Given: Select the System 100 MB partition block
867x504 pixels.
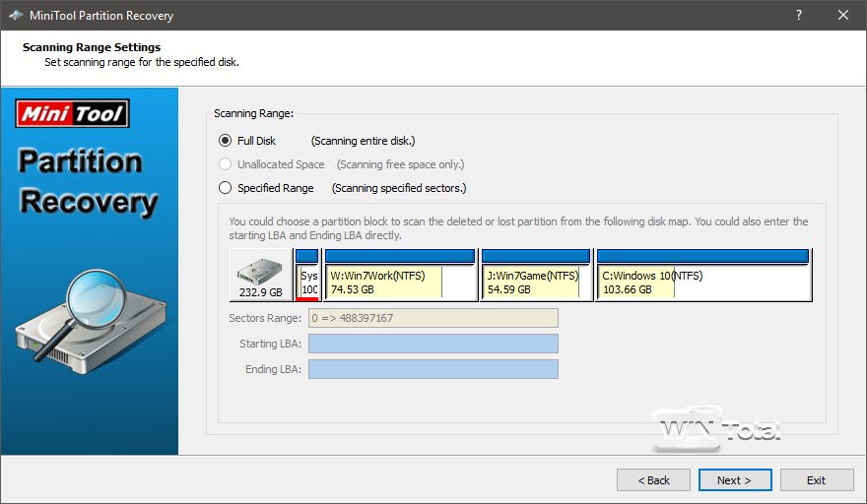Looking at the screenshot, I should tap(306, 275).
